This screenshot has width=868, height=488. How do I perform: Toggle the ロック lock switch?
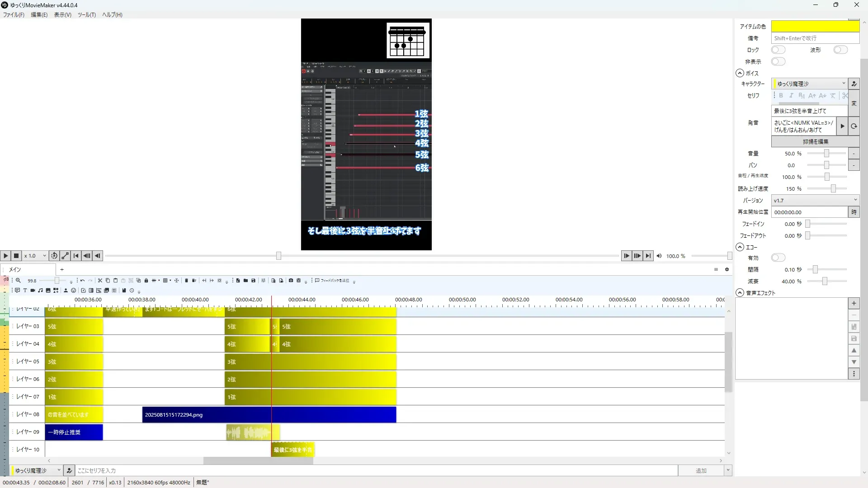[x=778, y=50]
